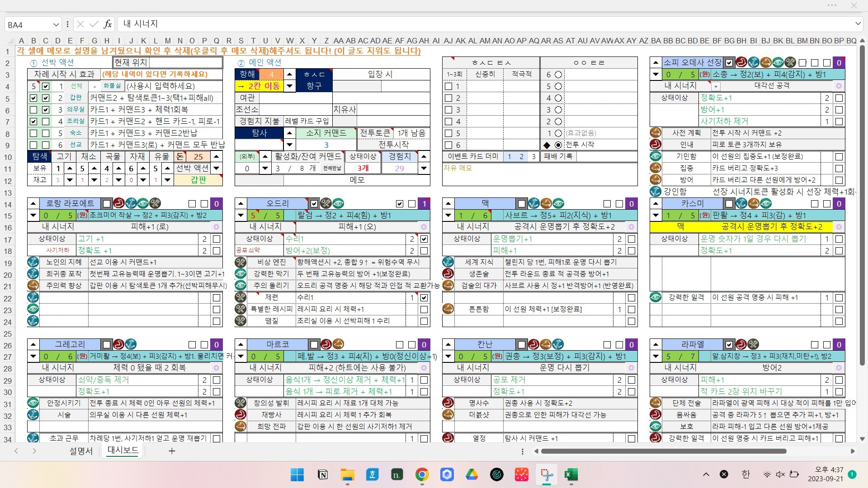Click the orange icon beside 검술의 대가
The width and height of the screenshot is (868, 488).
click(x=448, y=286)
